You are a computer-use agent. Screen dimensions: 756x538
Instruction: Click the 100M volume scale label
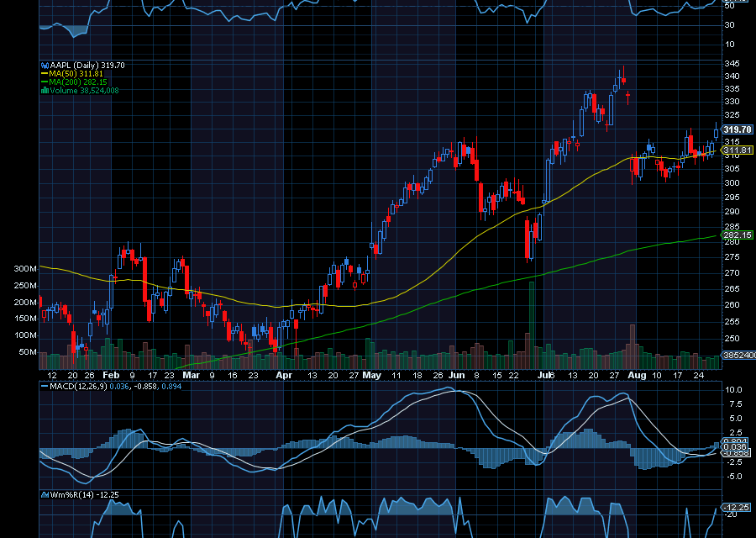[25, 335]
